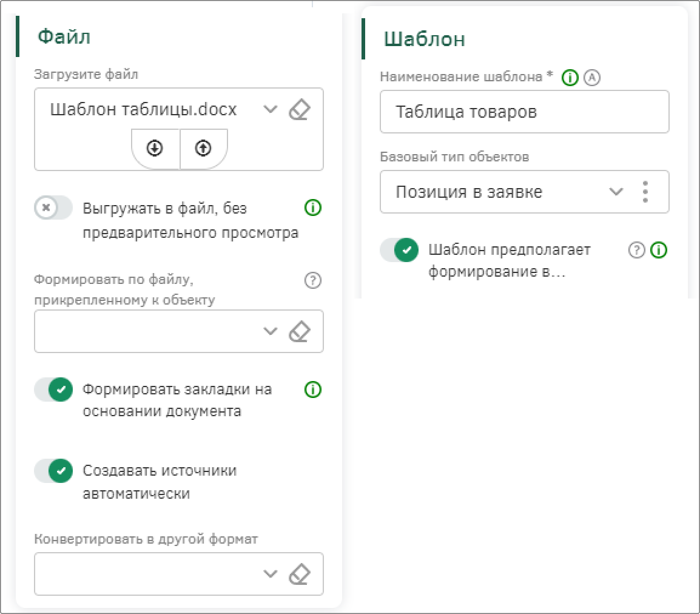Click the circled A icon beside Наименование шаблона
This screenshot has width=700, height=614.
point(592,78)
